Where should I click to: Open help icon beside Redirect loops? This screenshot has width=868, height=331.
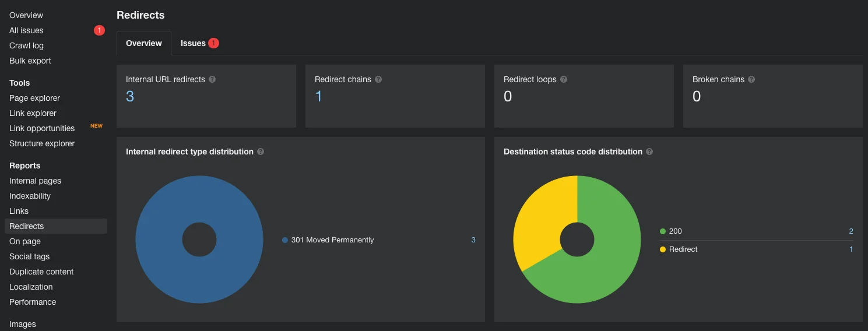point(564,79)
